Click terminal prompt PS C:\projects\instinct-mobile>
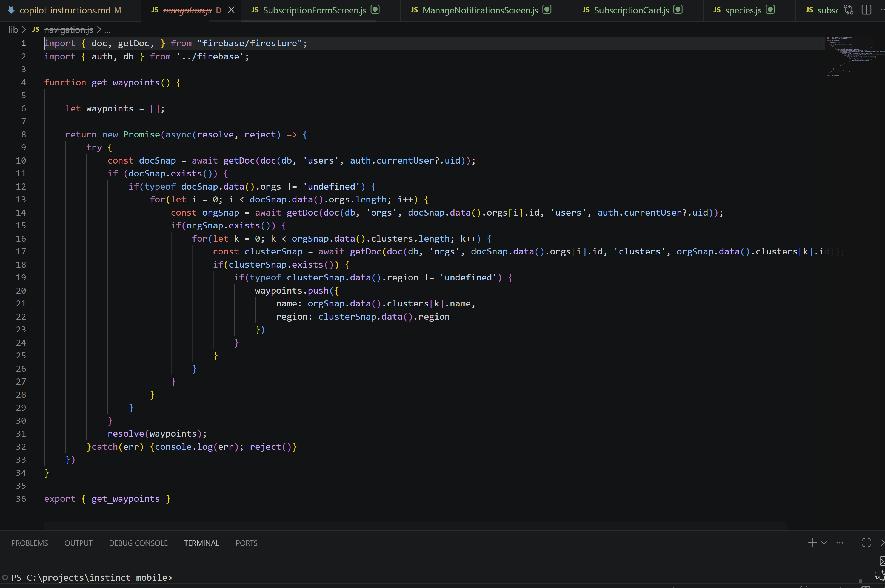The width and height of the screenshot is (885, 588). pyautogui.click(x=92, y=577)
